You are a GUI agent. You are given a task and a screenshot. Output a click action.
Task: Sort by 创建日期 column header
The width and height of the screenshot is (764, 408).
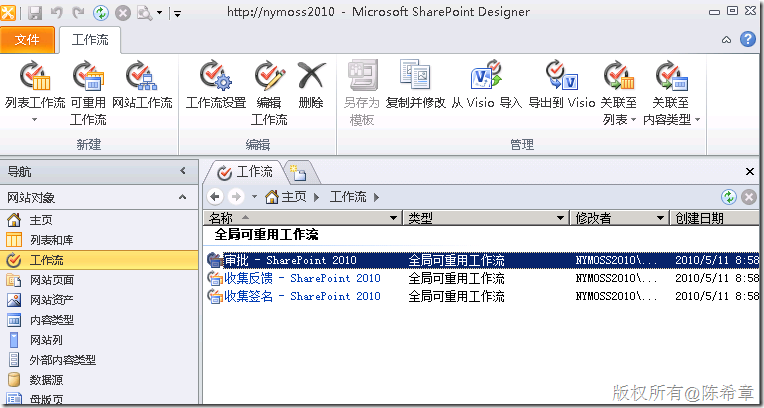coord(714,218)
